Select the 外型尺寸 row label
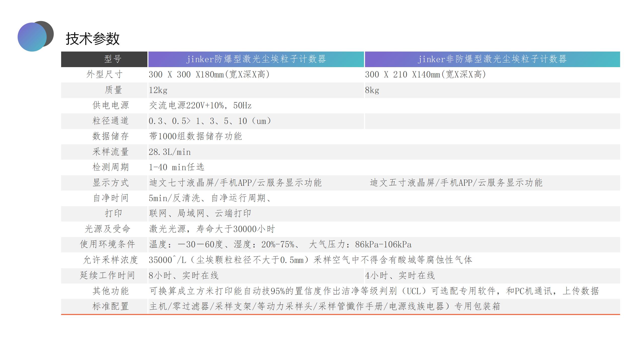644x362 pixels. [104, 74]
